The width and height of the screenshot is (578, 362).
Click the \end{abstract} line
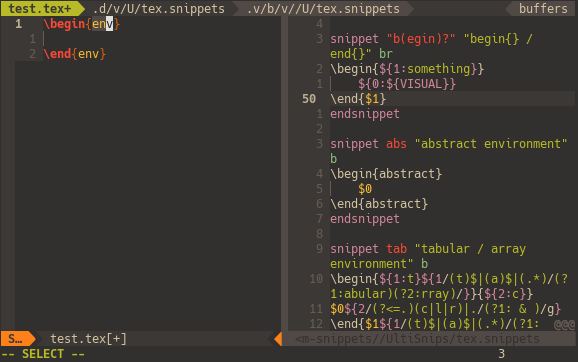tap(379, 204)
